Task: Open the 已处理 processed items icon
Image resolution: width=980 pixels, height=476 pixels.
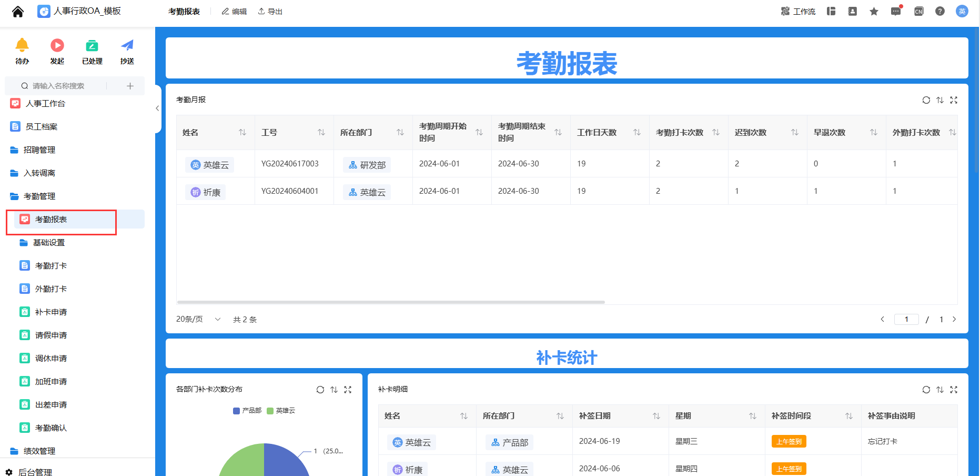Action: click(92, 46)
